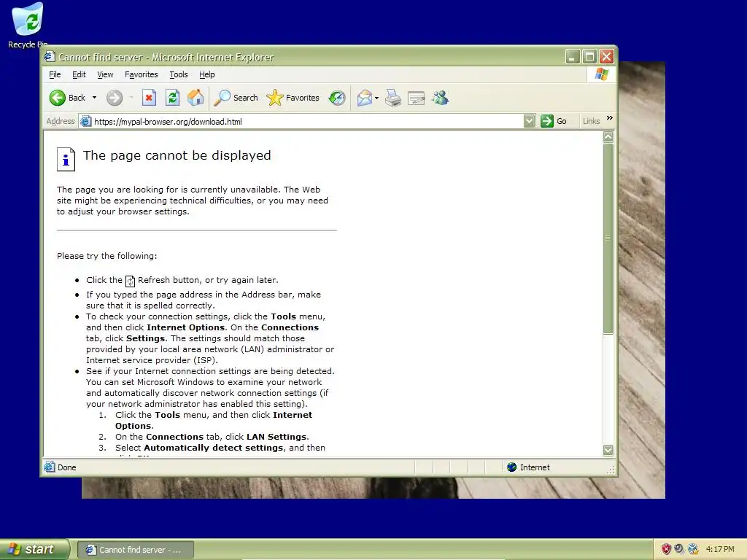Click the Edit page toolbar icon
Viewport: 747px width, 560px height.
[x=416, y=98]
